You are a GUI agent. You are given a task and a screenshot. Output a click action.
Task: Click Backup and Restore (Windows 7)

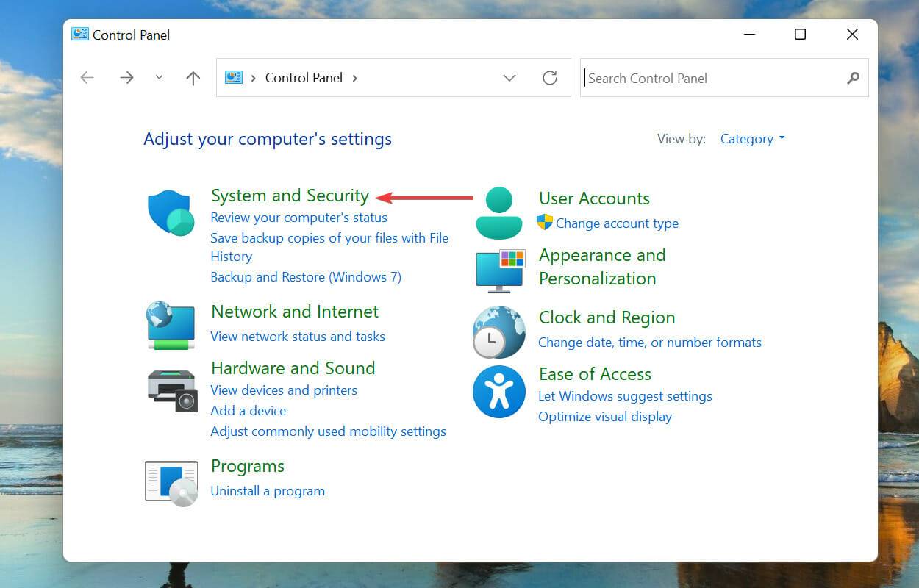point(305,277)
